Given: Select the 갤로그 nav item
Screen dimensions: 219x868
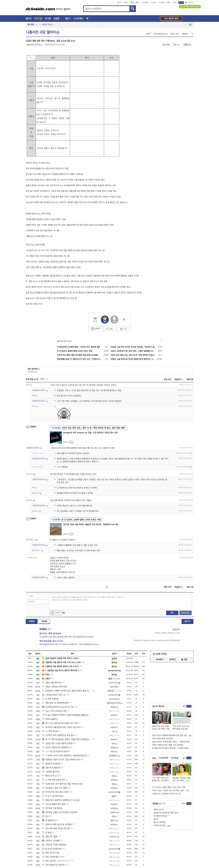Looking at the screenshot, I should click(x=68, y=19).
